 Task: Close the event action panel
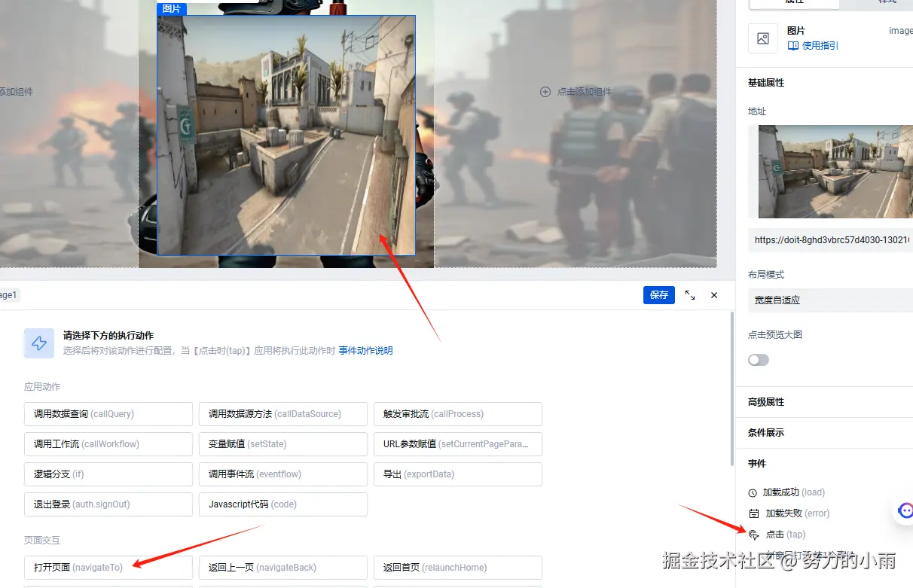tap(714, 295)
